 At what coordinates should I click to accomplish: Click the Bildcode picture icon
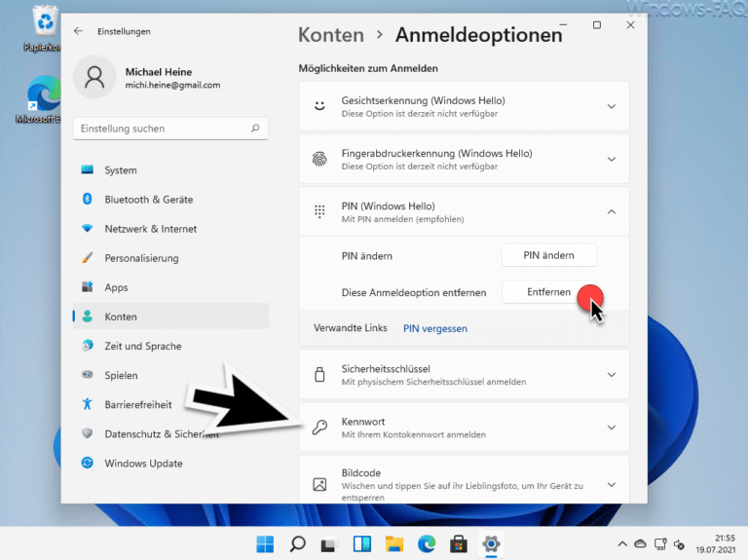(319, 484)
